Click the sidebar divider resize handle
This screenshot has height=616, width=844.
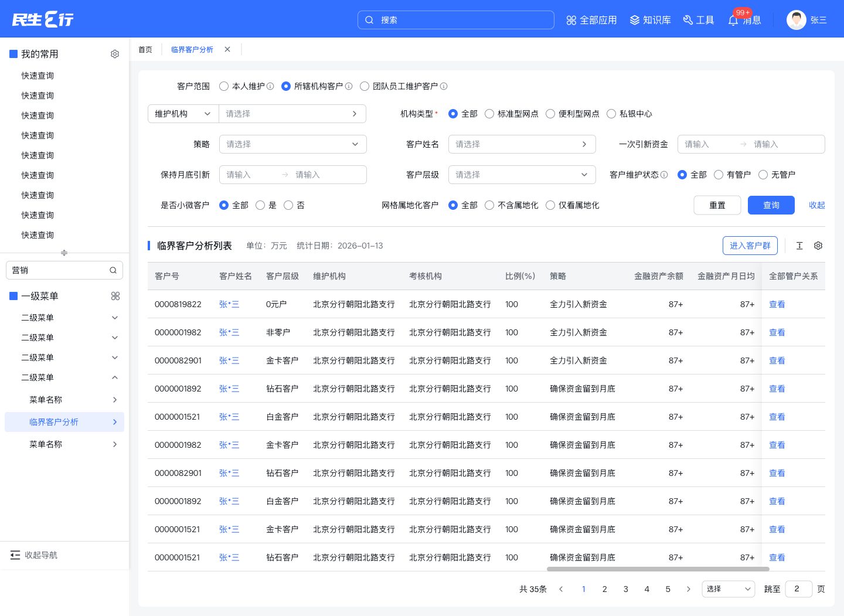(x=64, y=253)
